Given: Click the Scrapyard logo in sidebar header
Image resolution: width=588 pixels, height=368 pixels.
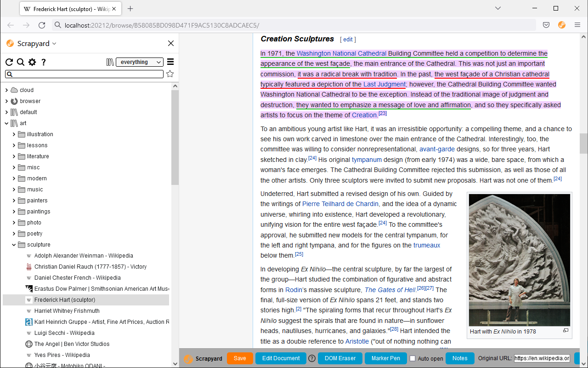Looking at the screenshot, I should [10, 43].
